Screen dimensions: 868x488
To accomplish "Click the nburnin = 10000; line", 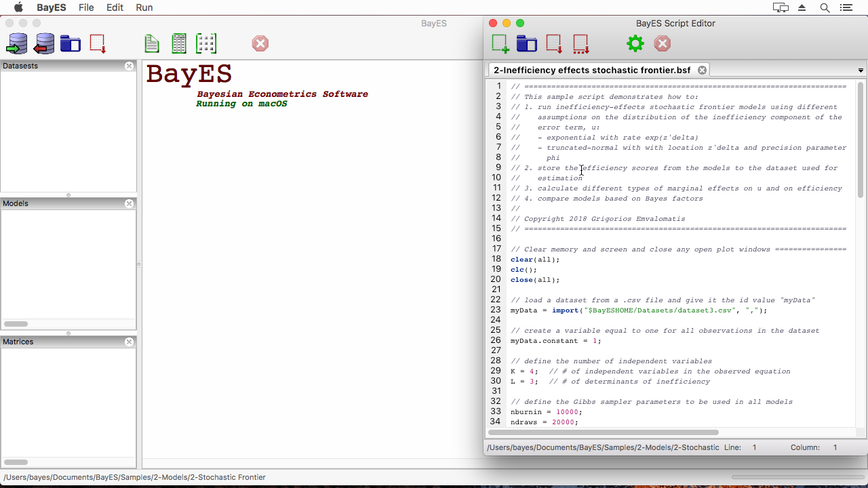I will click(546, 412).
